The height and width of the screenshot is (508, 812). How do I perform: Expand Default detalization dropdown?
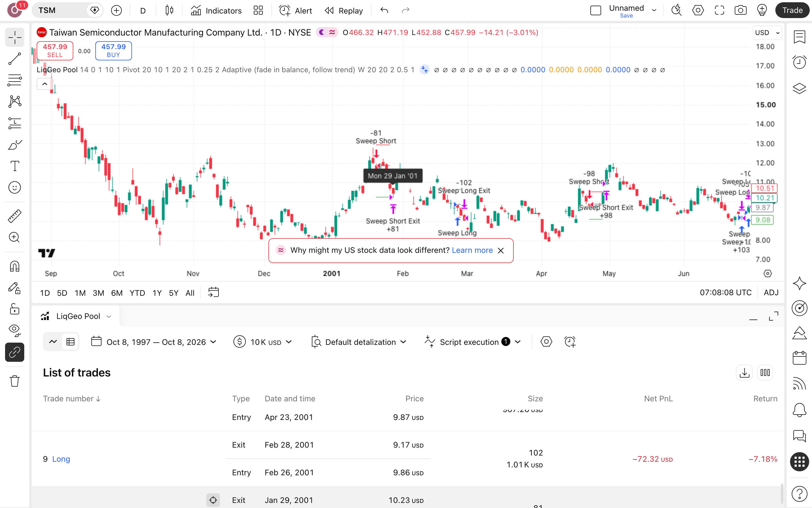coord(359,342)
